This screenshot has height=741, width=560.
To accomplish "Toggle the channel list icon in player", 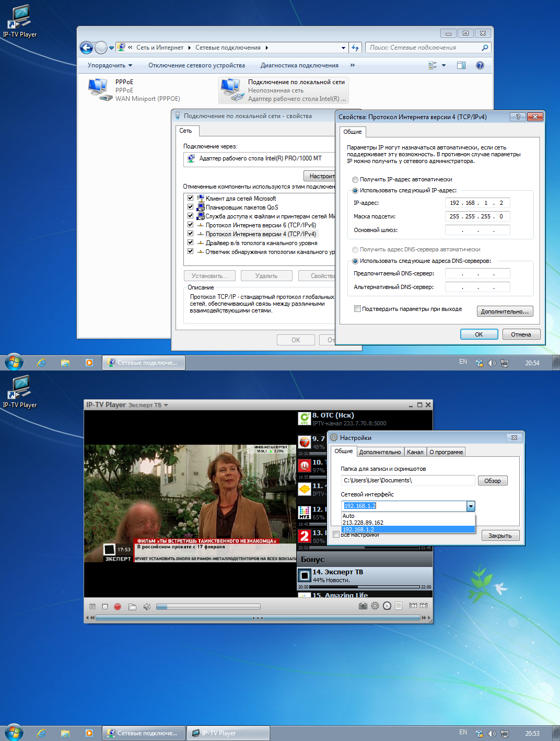I will coord(399,606).
